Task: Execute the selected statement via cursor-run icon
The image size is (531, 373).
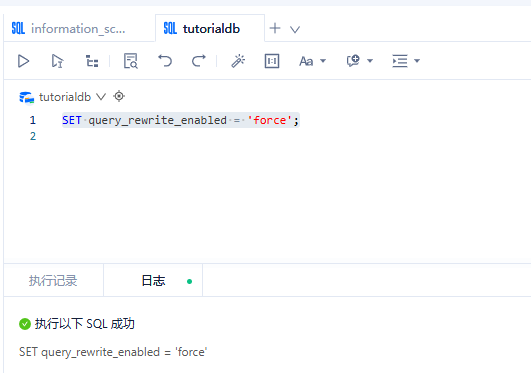Action: pos(57,61)
